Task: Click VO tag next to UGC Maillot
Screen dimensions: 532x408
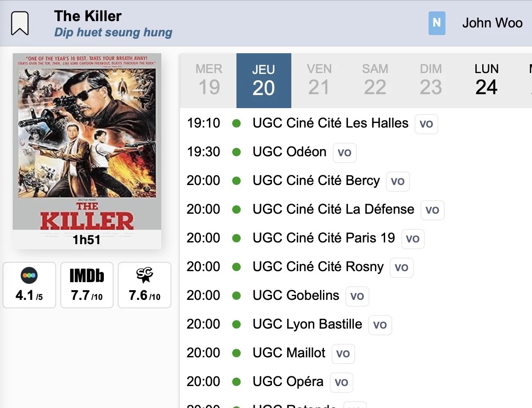Action: [x=343, y=354]
